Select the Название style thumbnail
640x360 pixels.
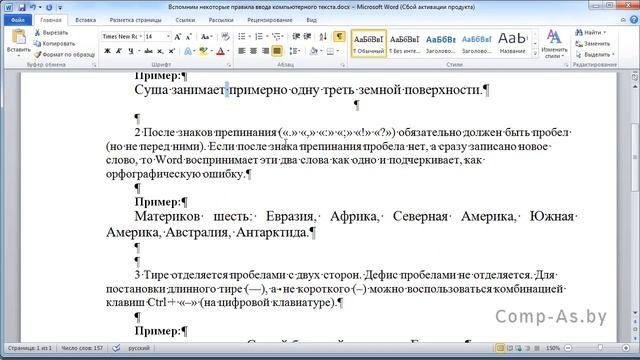[x=512, y=43]
